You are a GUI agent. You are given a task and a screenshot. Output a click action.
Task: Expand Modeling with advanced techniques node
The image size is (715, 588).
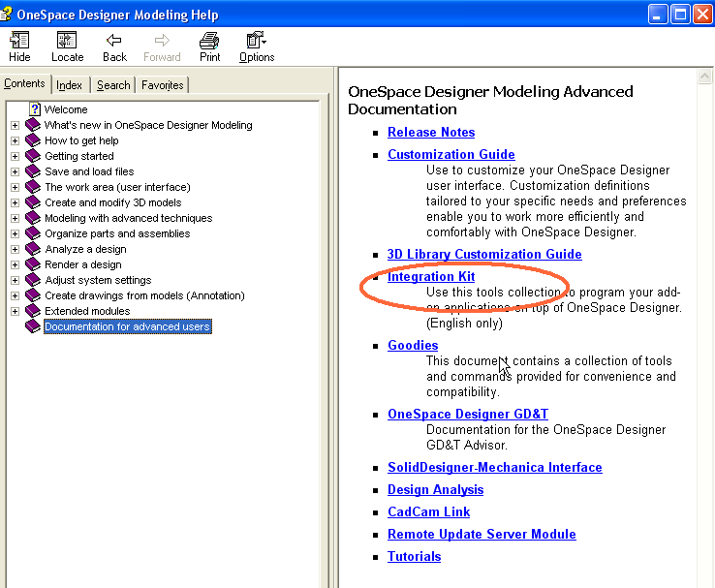(16, 218)
